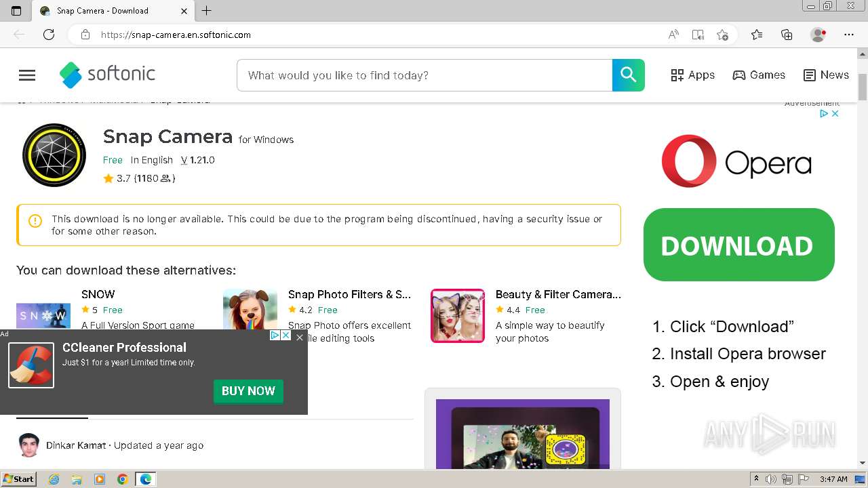
Task: Open the Apps section
Action: pos(692,75)
